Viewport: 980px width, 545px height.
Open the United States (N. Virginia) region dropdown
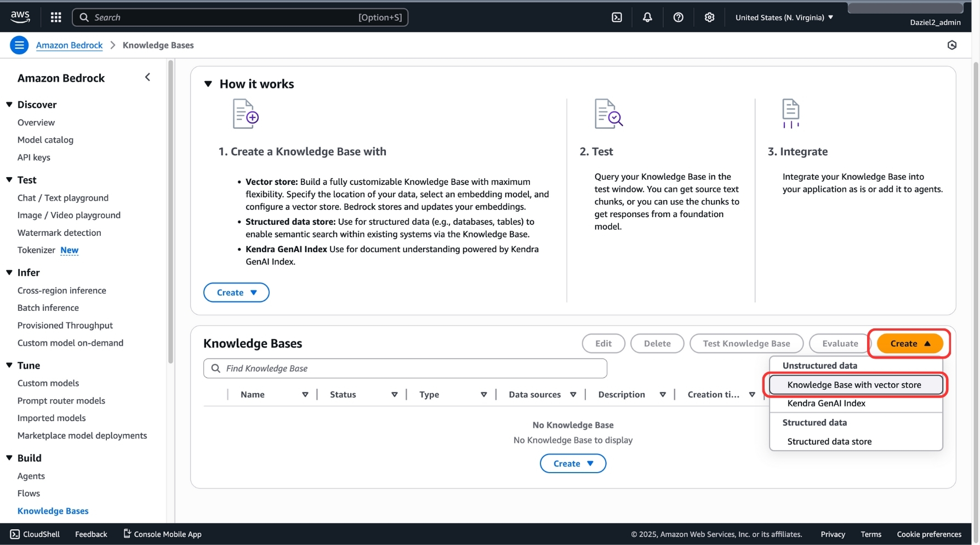(x=784, y=17)
